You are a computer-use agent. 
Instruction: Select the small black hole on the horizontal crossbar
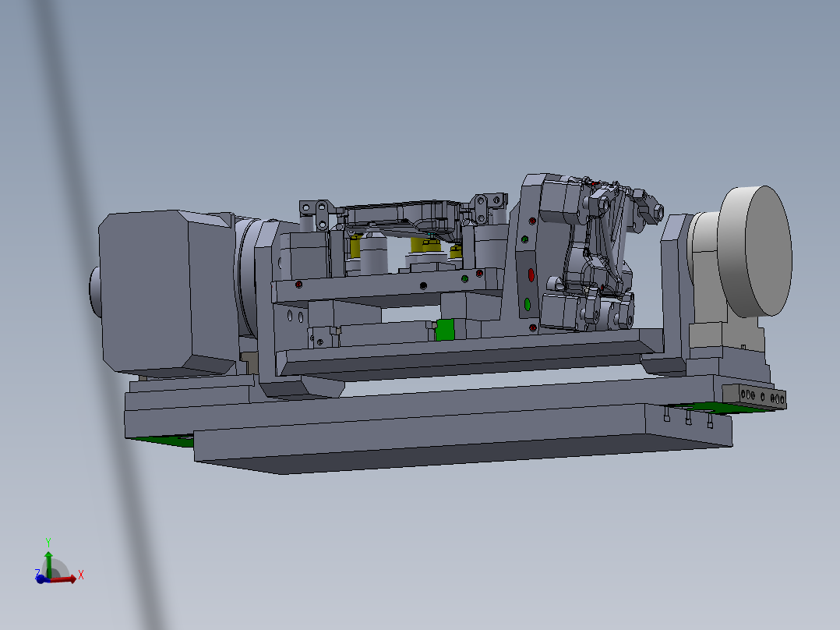coord(423,286)
